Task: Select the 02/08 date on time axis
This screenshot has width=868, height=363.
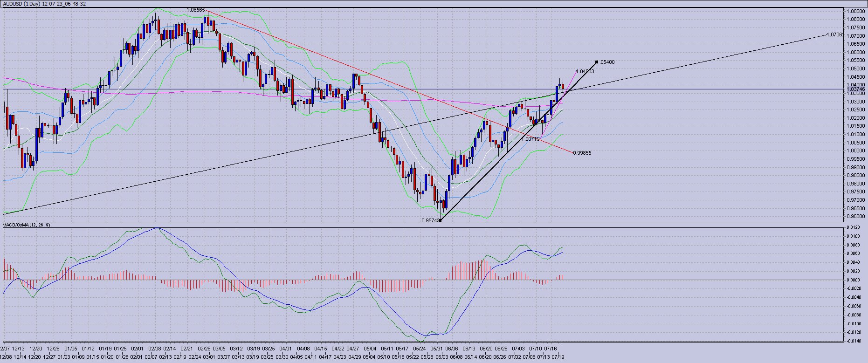Action: [155, 348]
